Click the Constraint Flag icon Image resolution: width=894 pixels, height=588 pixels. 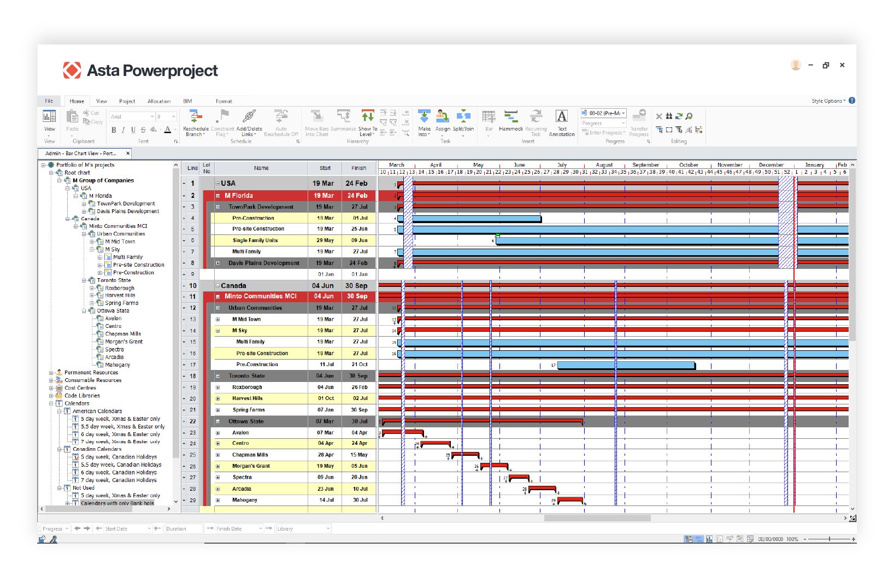click(222, 116)
